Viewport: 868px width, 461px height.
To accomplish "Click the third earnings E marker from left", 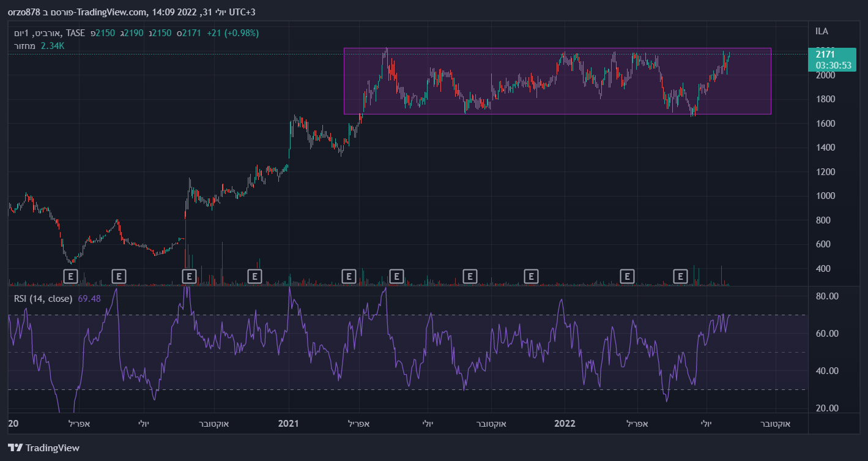I will 190,277.
